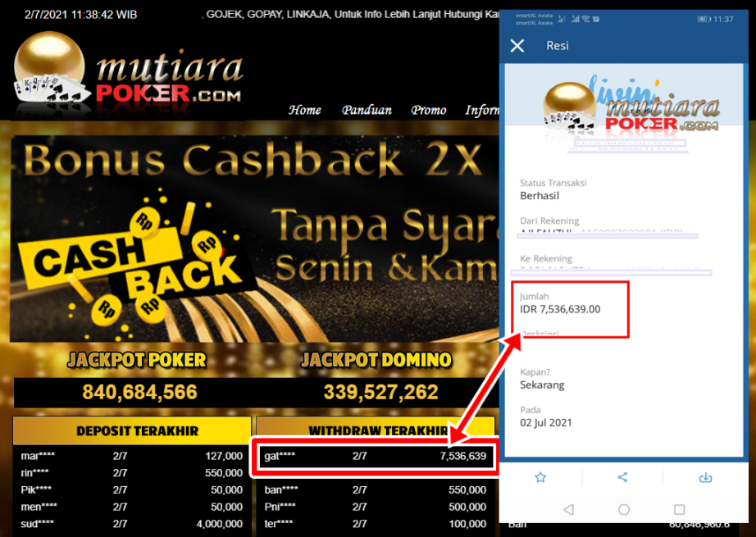
Task: Click the Resi title in phone header
Action: (558, 46)
